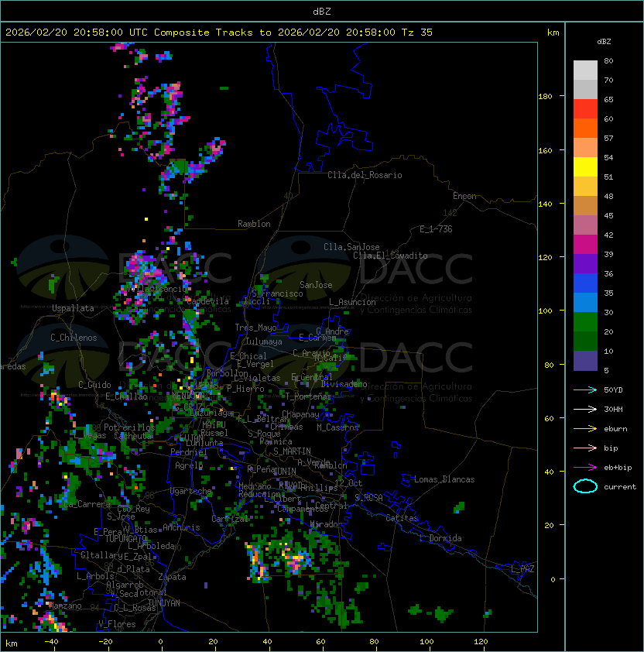Click the 'L_PAZ' map label
The image size is (644, 652).
(522, 569)
